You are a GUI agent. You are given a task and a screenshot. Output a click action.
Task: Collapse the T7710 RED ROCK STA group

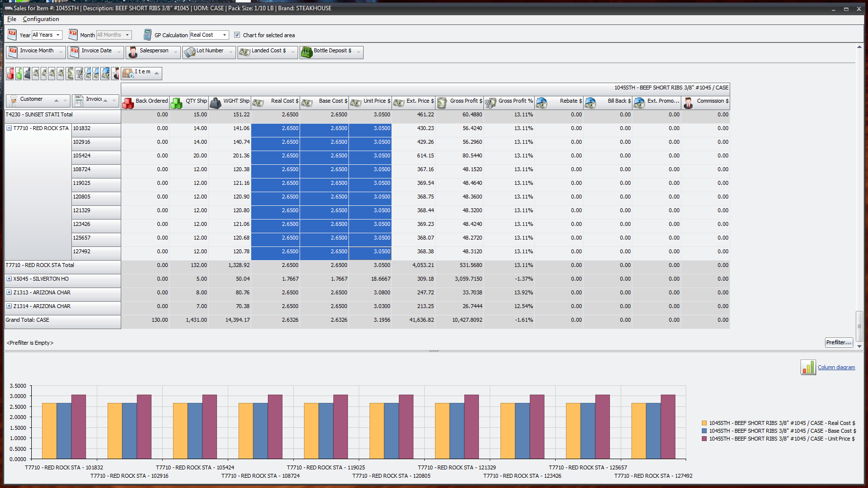[8, 128]
